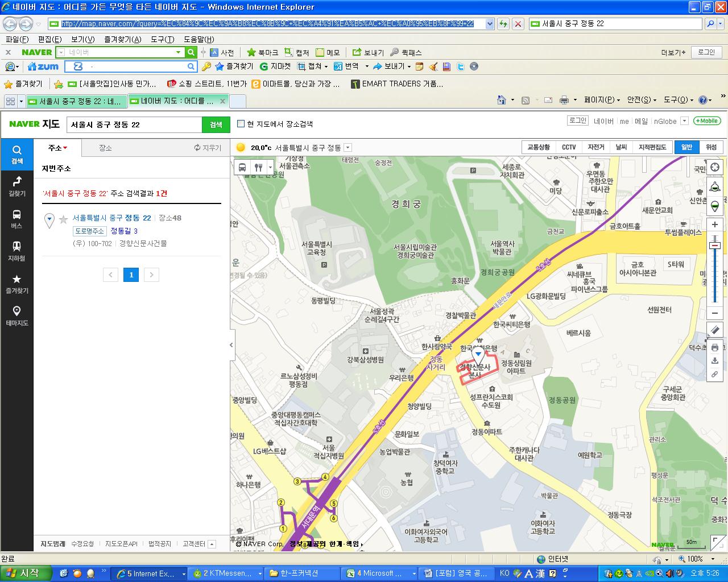
Task: Switch map to 위성 satellite view
Action: [711, 147]
